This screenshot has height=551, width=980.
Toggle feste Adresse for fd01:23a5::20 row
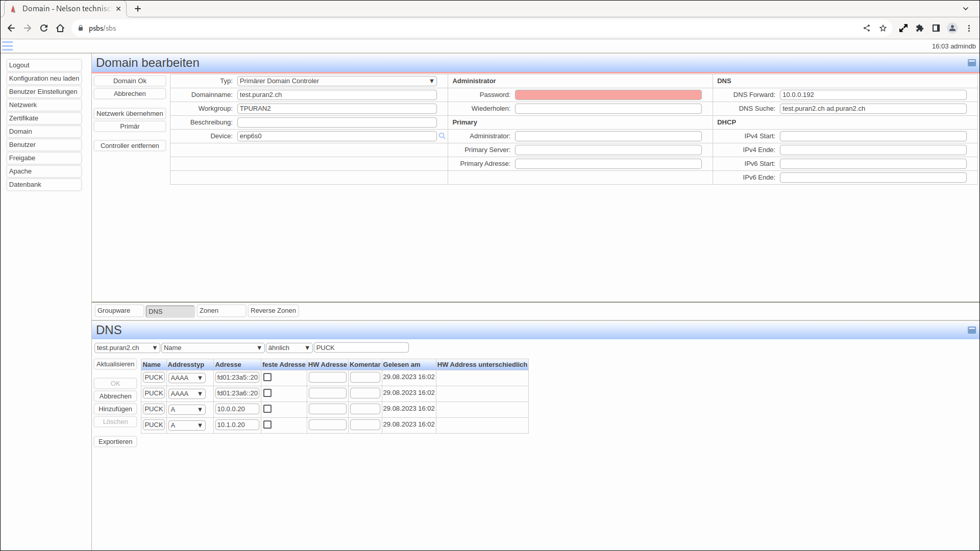tap(267, 378)
